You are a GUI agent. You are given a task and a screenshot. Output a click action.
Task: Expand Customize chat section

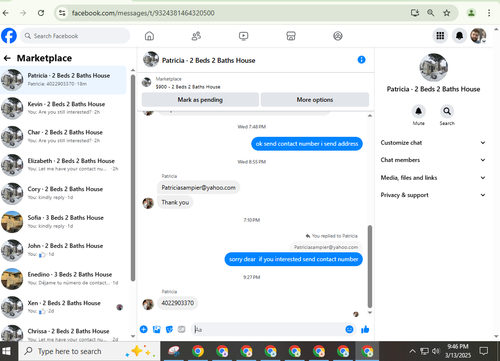point(433,143)
